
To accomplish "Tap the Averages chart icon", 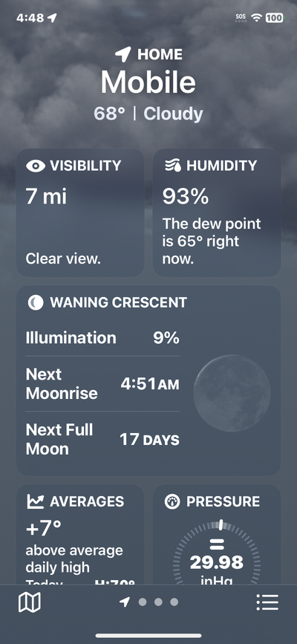I will (36, 501).
